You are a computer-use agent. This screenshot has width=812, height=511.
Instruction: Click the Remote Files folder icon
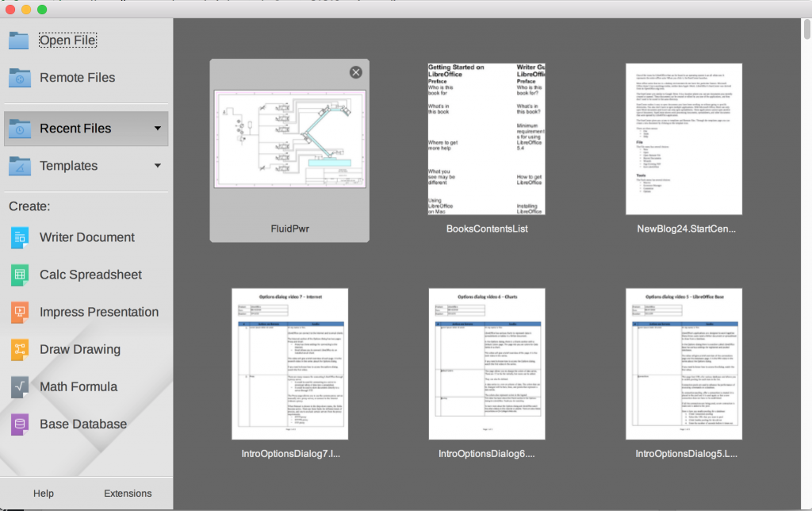tap(20, 78)
